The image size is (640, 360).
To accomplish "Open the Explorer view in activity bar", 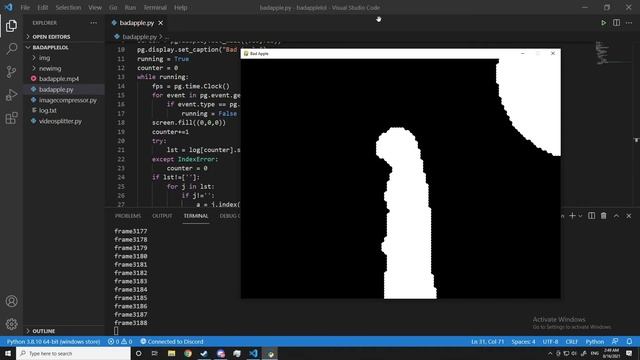I will coord(11,26).
